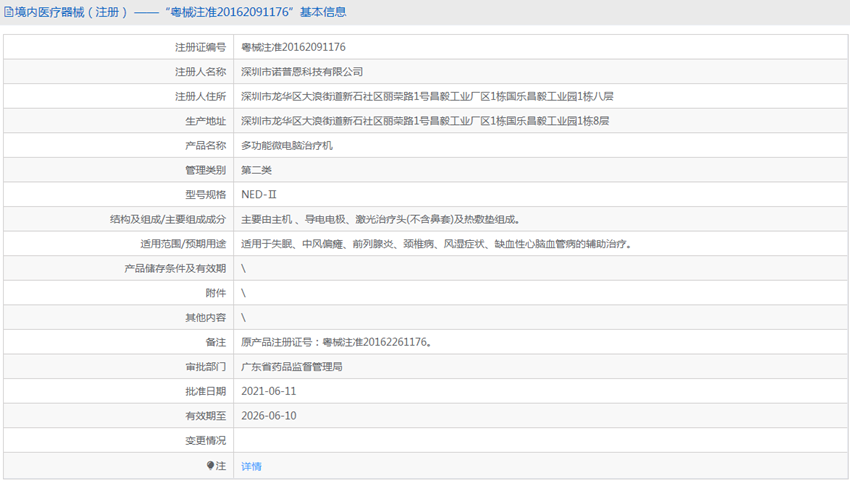Click the 注册人名称 row label
850x480 pixels.
pos(200,72)
